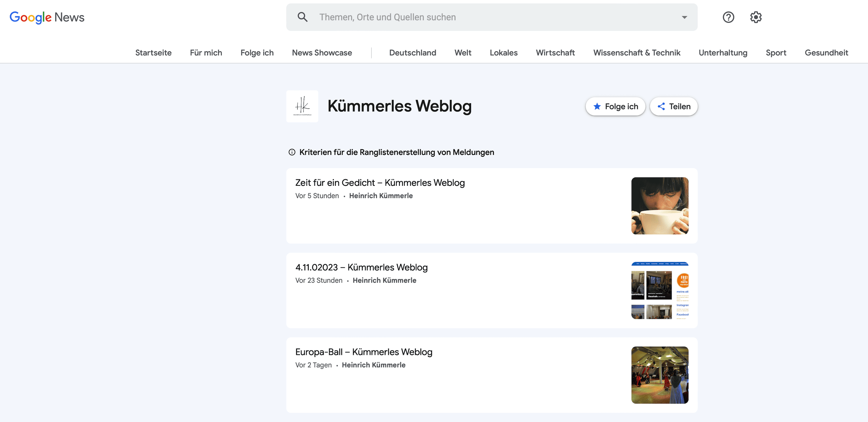This screenshot has width=868, height=422.
Task: Open Kriterien für die Ranglistenerstellung link
Action: click(397, 152)
